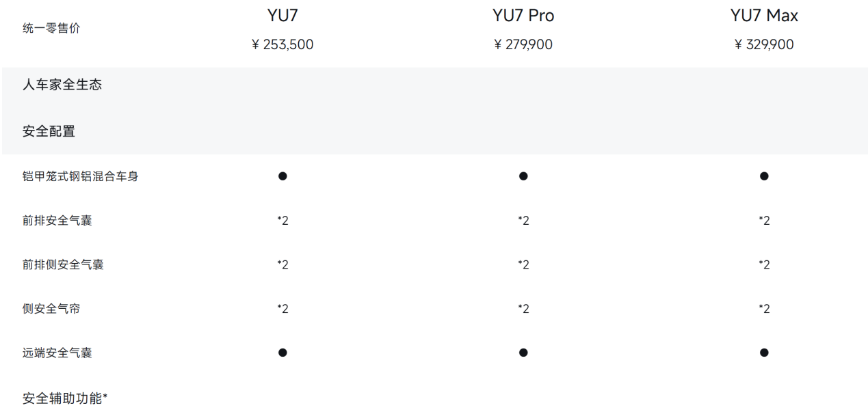Click the 侧安全气帘 row label

click(51, 309)
